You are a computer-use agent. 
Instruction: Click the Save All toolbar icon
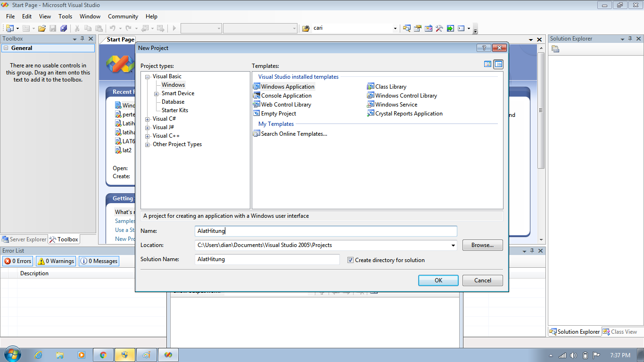[x=63, y=28]
